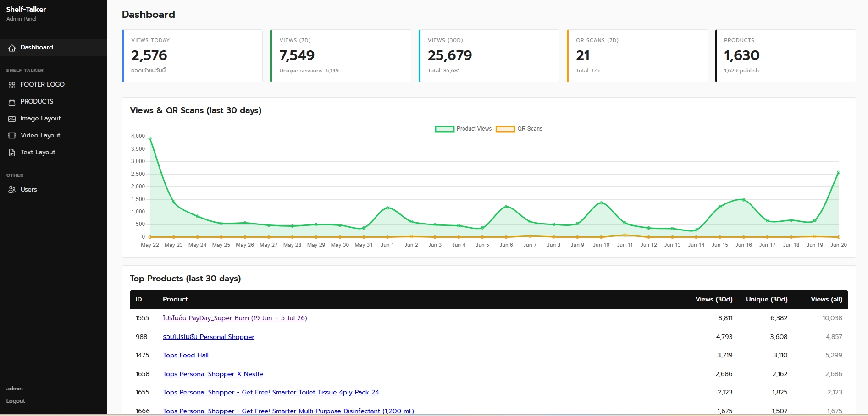868x416 pixels.
Task: Click the QR Scans (7D) 21 card
Action: click(637, 56)
